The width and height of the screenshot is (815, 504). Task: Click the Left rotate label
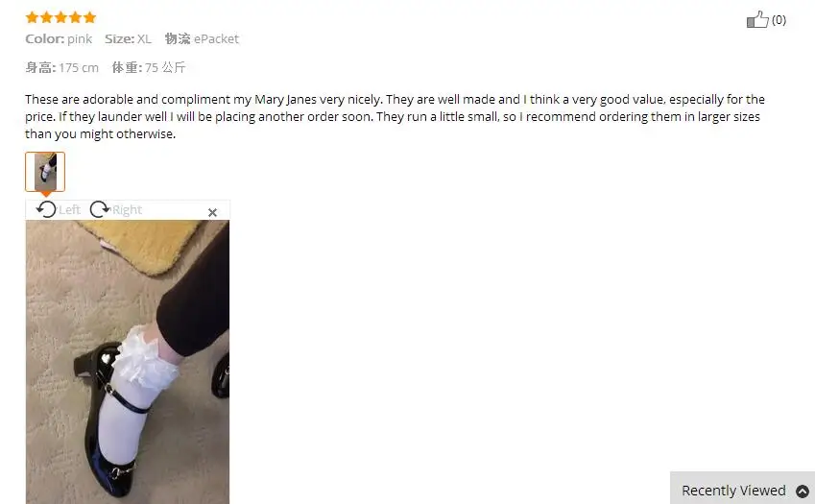click(x=70, y=210)
